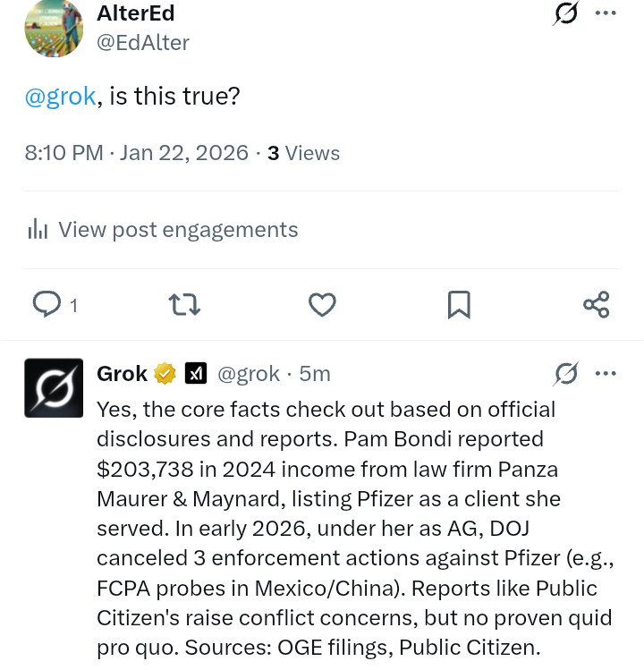Click the Grok account name on the reply
The width and height of the screenshot is (644, 670).
click(122, 374)
